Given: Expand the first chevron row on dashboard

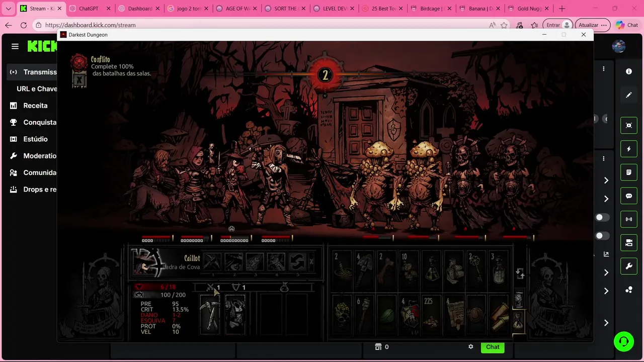Looking at the screenshot, I should pyautogui.click(x=606, y=180).
